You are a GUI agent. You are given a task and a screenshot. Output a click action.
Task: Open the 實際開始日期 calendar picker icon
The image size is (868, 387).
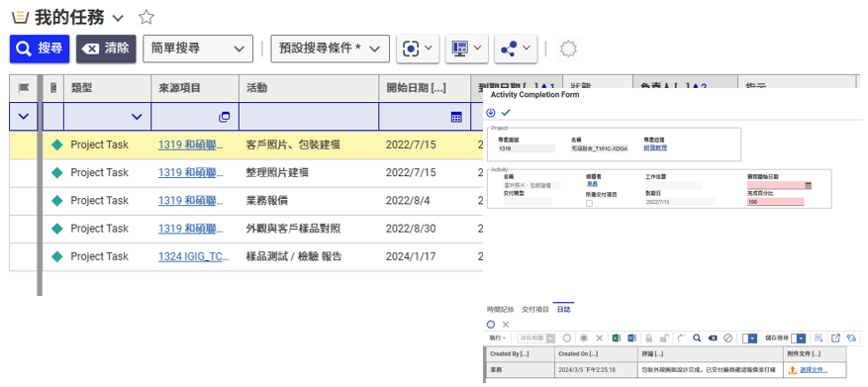(809, 185)
